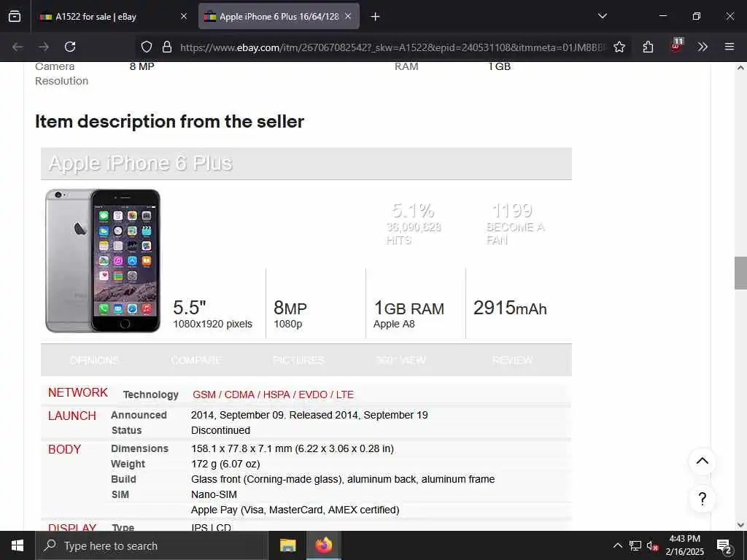Go back to previous page
The image size is (747, 560).
point(18,47)
